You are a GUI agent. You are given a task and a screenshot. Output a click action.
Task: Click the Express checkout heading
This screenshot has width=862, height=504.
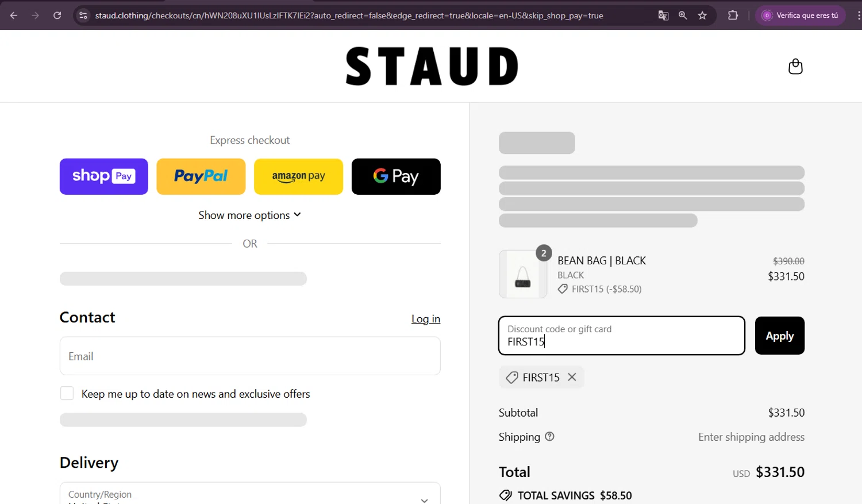click(x=250, y=140)
